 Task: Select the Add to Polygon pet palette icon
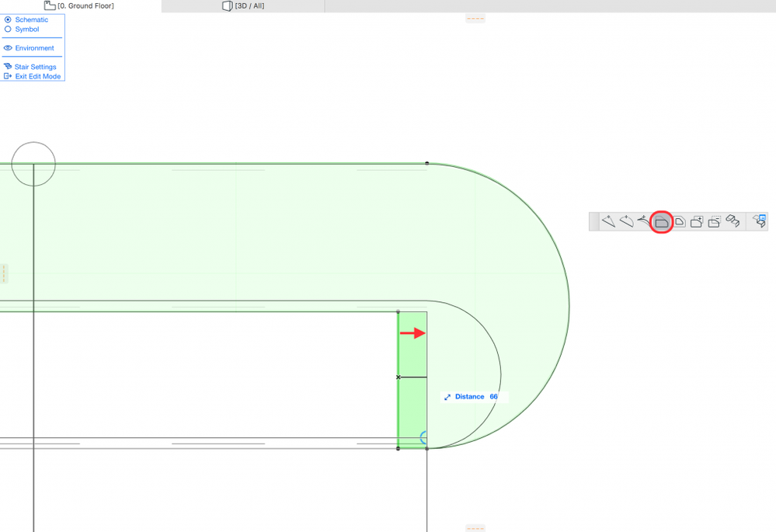point(697,221)
